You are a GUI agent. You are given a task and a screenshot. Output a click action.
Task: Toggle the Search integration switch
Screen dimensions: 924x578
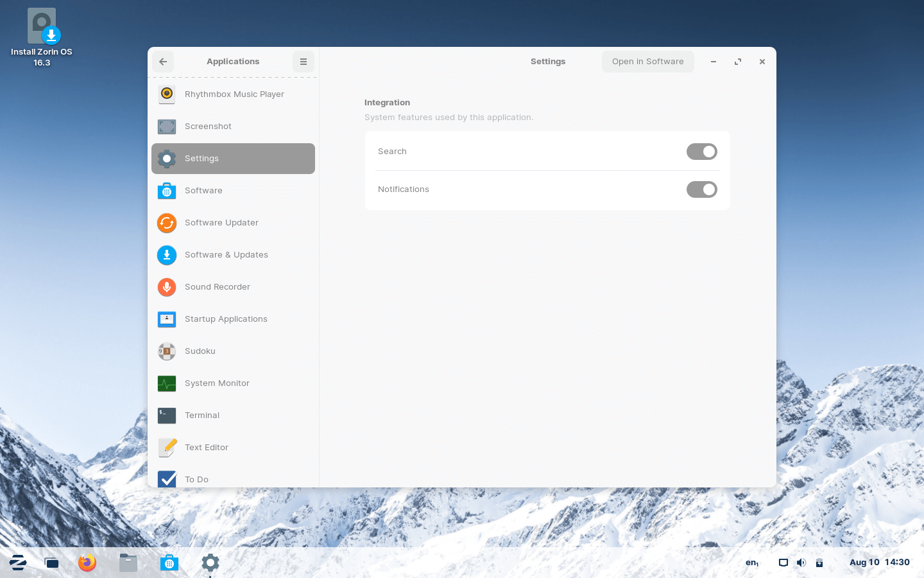tap(702, 152)
